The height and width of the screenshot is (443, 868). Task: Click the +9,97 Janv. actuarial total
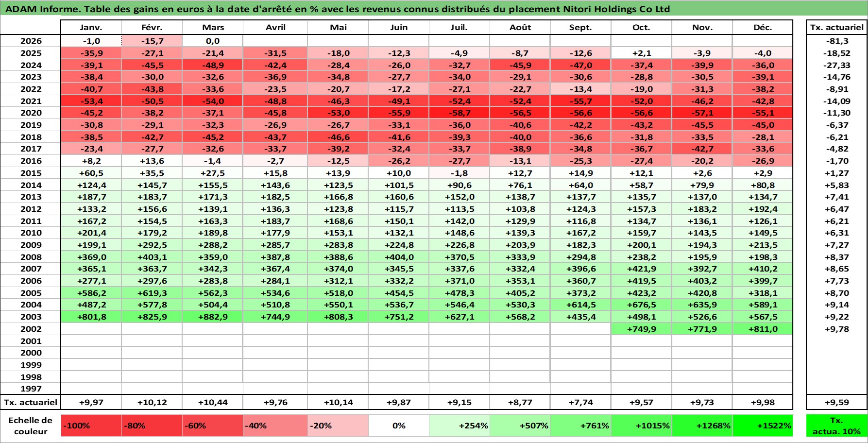tap(91, 403)
